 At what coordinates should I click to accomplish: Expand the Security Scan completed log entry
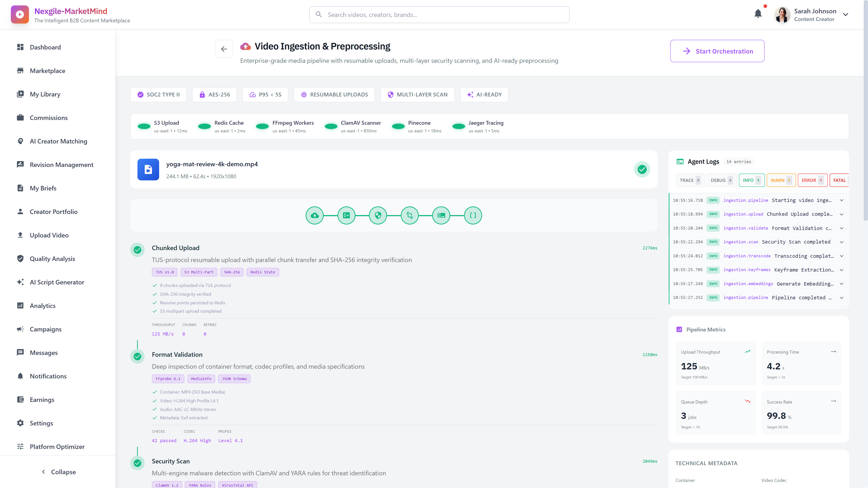(x=842, y=242)
